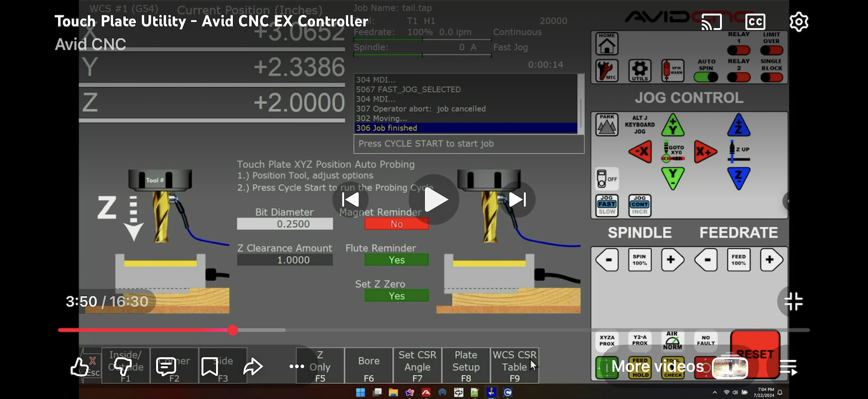Select the '306 Job finished' log line
This screenshot has height=399, width=868.
466,128
